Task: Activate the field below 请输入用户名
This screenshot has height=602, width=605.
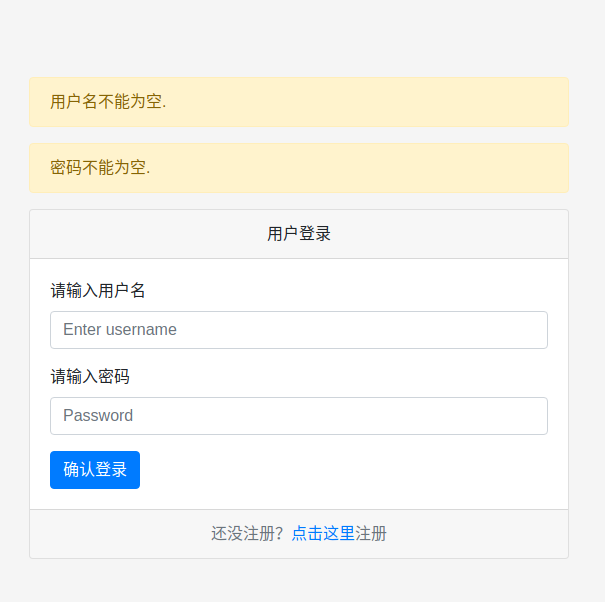Action: (x=299, y=330)
